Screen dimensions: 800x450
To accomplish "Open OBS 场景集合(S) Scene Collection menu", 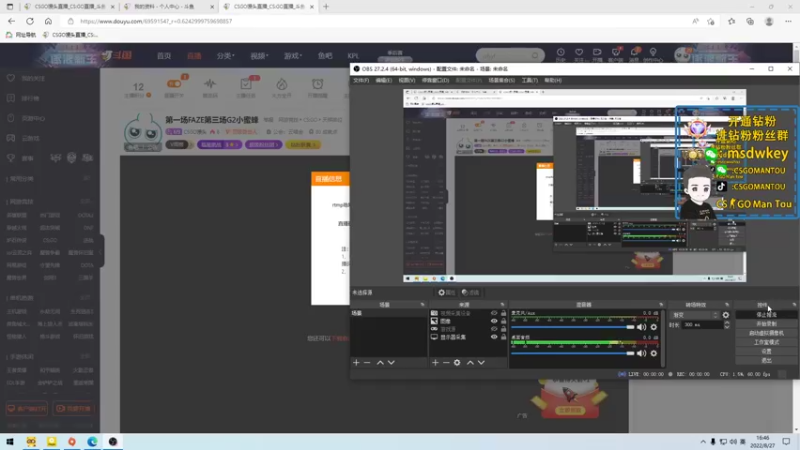I will [502, 80].
